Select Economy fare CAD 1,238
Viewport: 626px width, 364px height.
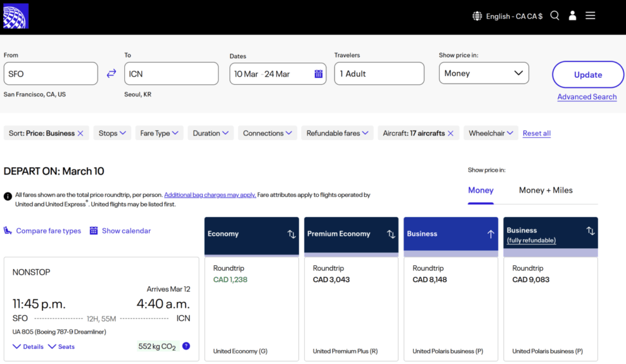(x=252, y=309)
